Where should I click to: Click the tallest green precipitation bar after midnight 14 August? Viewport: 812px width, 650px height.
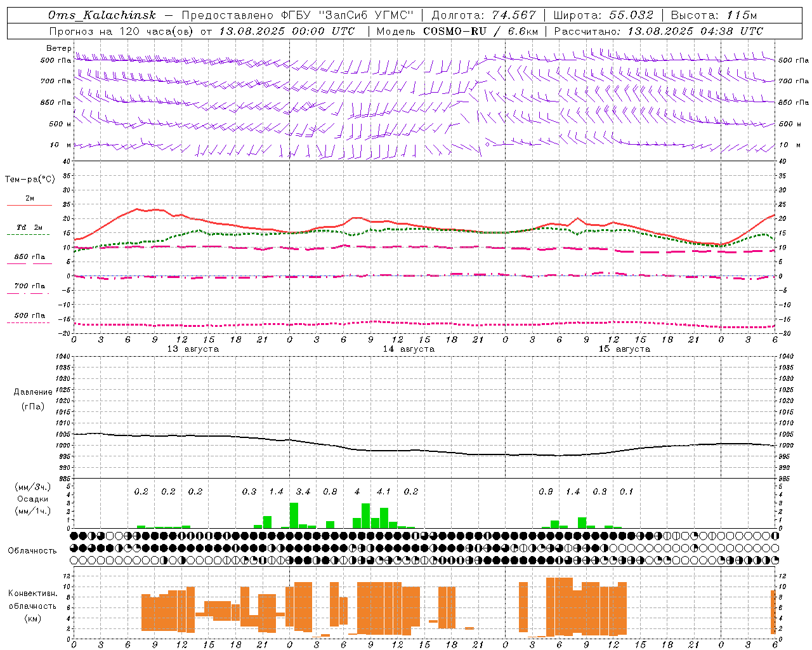coord(294,515)
